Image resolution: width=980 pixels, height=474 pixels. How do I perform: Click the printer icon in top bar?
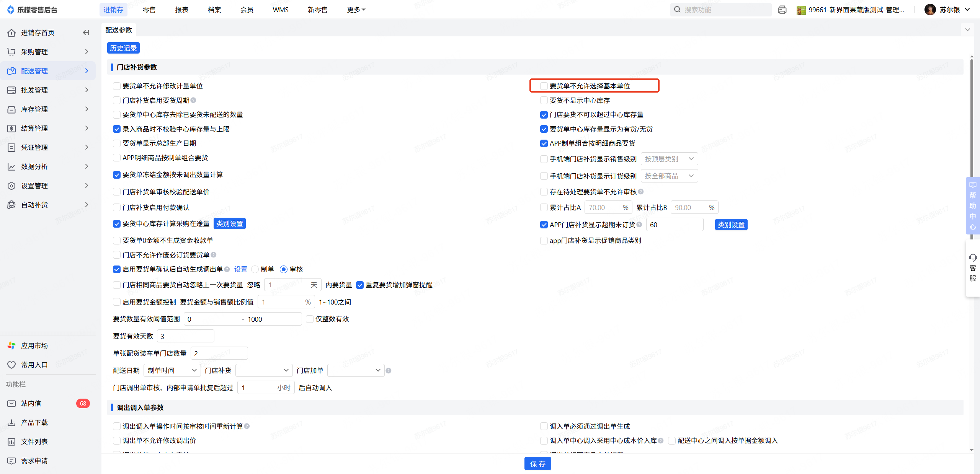click(782, 10)
